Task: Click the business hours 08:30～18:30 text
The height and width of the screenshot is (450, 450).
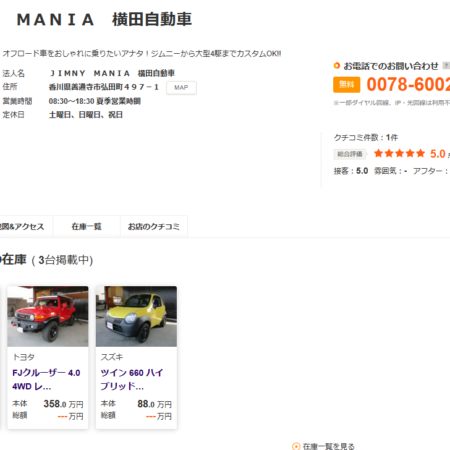Action: pos(95,101)
